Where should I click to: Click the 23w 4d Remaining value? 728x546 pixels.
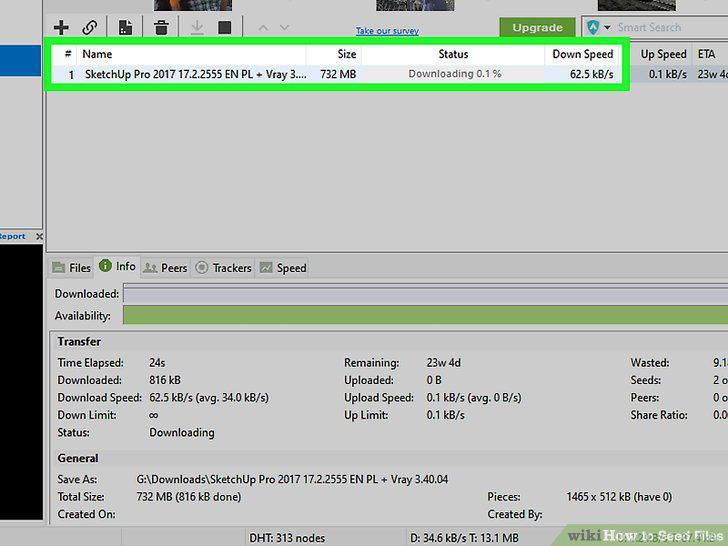[x=444, y=363]
